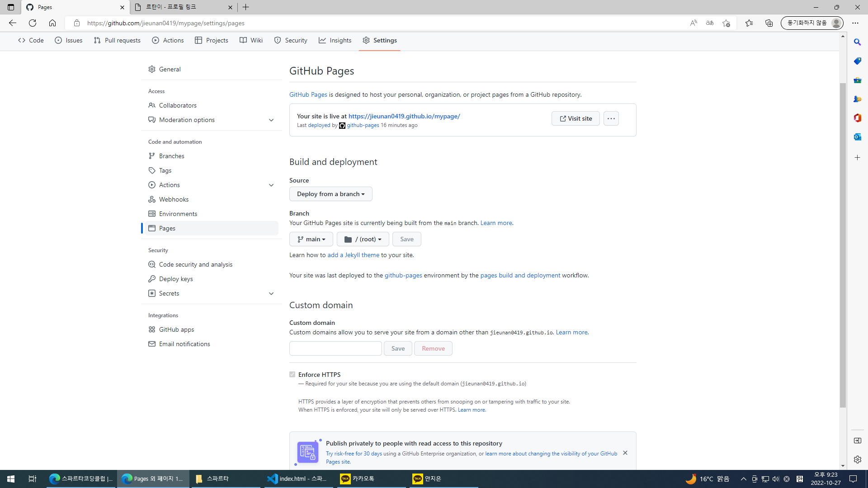Open the Code repository tab
The image size is (868, 488).
tap(31, 40)
